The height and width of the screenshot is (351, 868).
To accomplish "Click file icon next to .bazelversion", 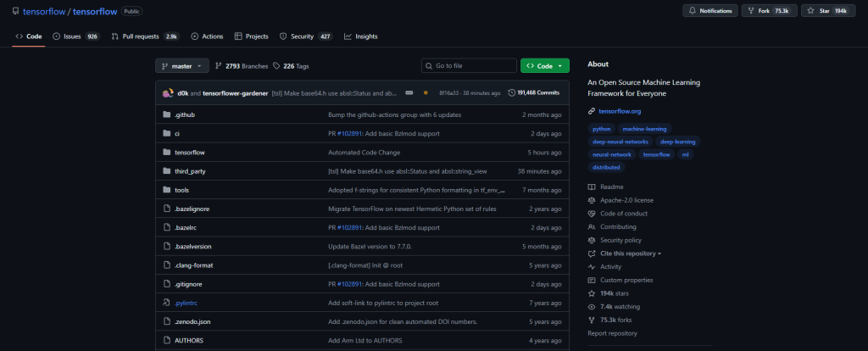I will point(167,247).
